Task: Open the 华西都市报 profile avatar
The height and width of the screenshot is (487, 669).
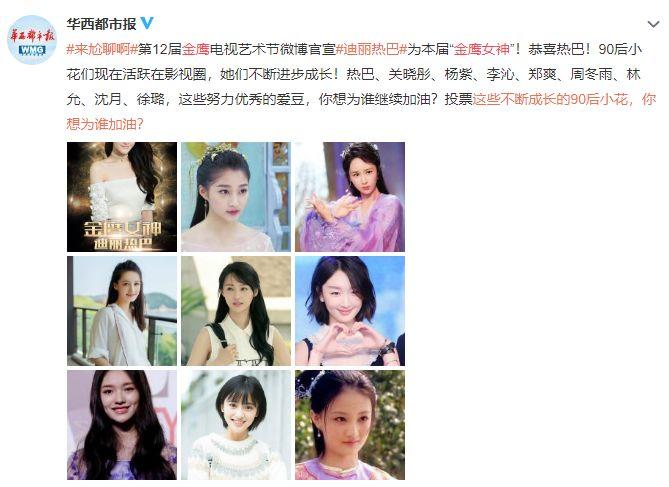Action: [x=32, y=40]
